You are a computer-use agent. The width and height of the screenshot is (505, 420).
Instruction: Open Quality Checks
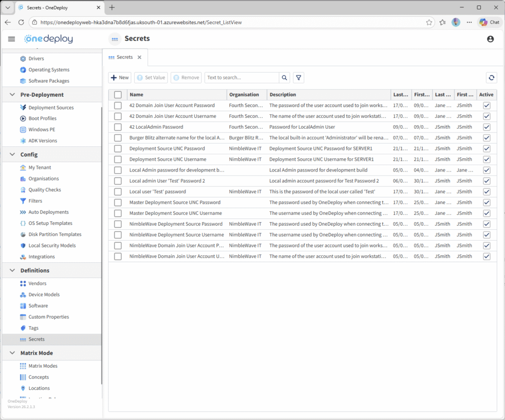[x=44, y=190]
